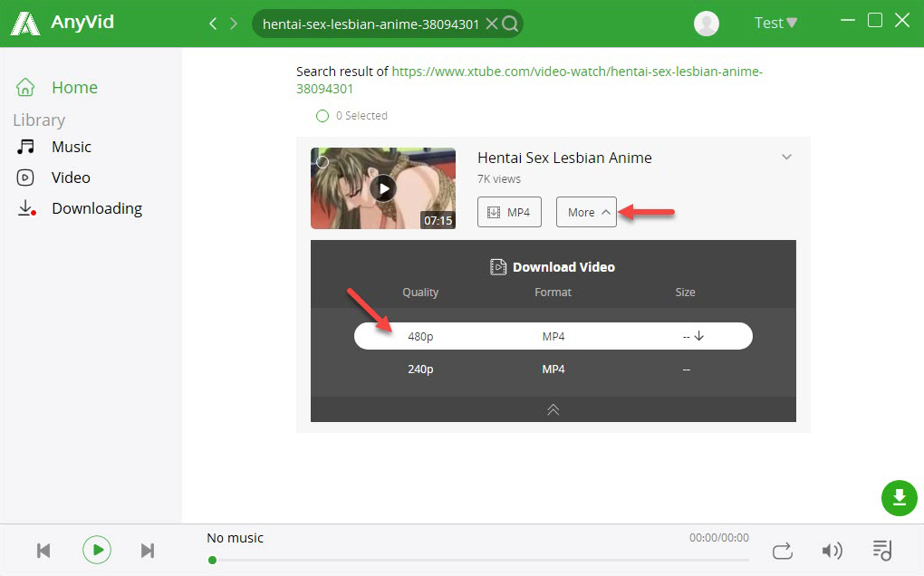Click the music progress slider handle
The width and height of the screenshot is (924, 576).
pyautogui.click(x=212, y=560)
